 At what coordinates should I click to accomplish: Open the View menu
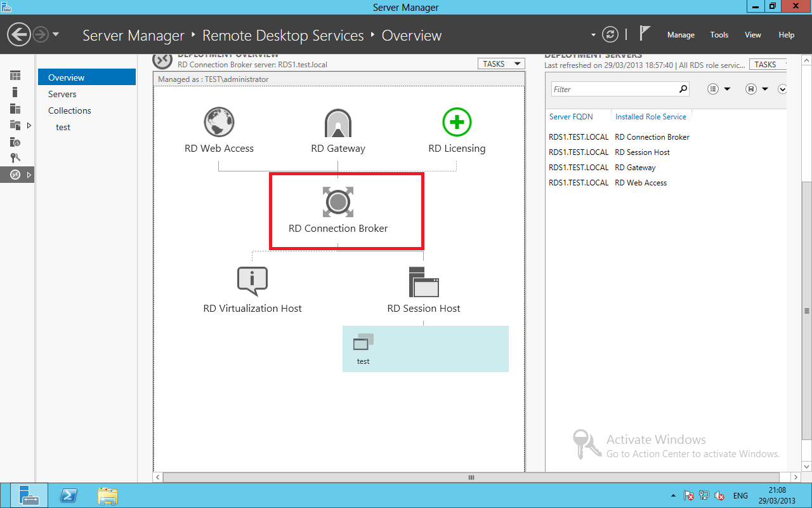coord(753,35)
